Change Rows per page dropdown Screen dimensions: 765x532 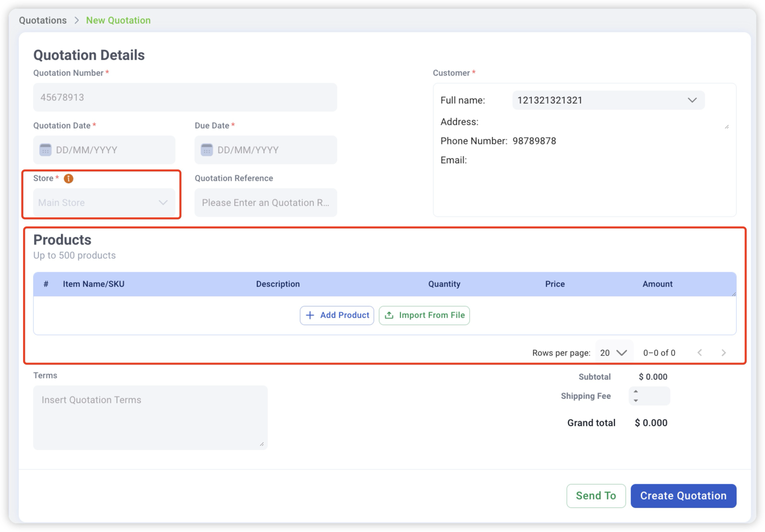pos(613,353)
